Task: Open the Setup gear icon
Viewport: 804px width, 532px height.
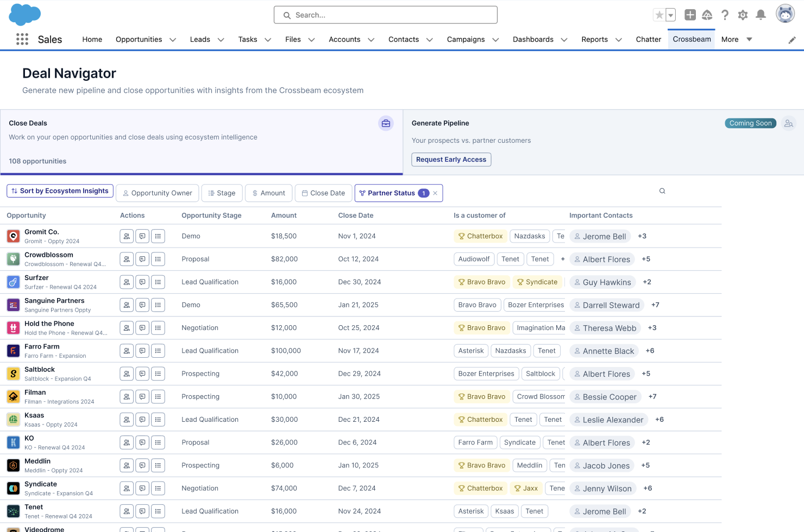Action: (743, 15)
